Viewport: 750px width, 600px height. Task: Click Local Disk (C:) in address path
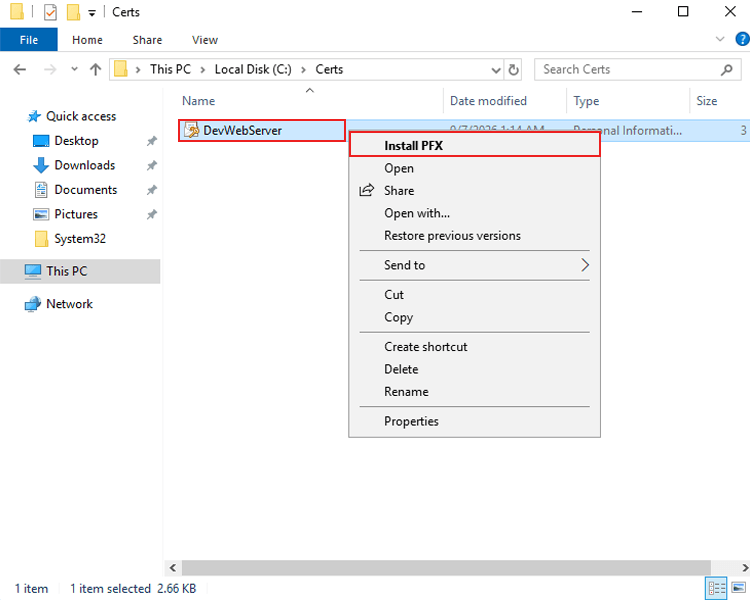click(253, 69)
